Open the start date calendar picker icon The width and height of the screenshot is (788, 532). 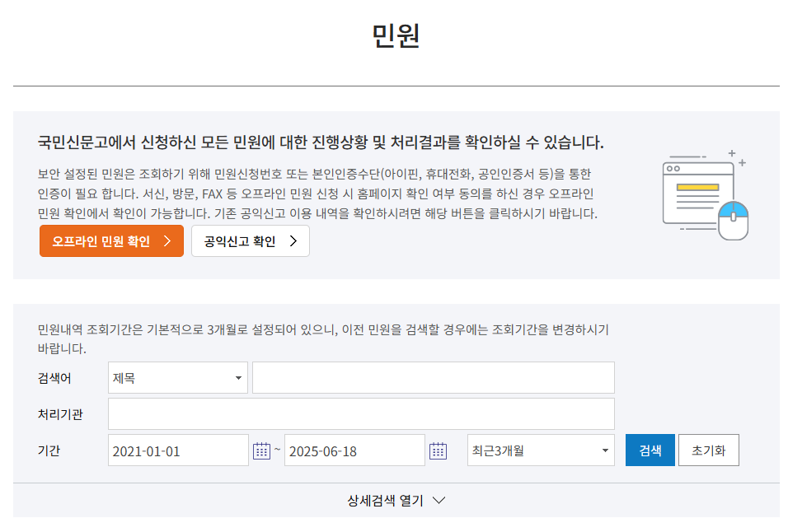coord(261,450)
